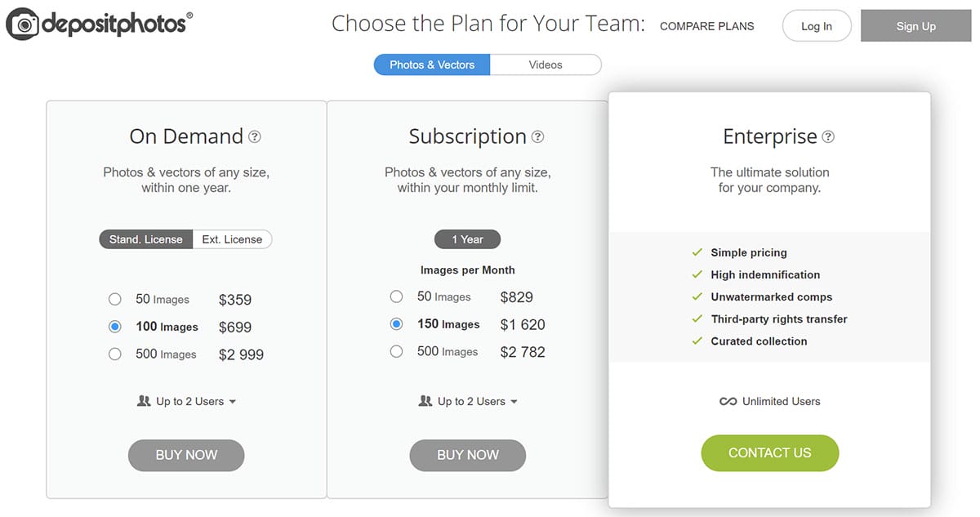Select the 50 Images $359 On Demand option
Image resolution: width=980 pixels, height=517 pixels.
tap(115, 299)
